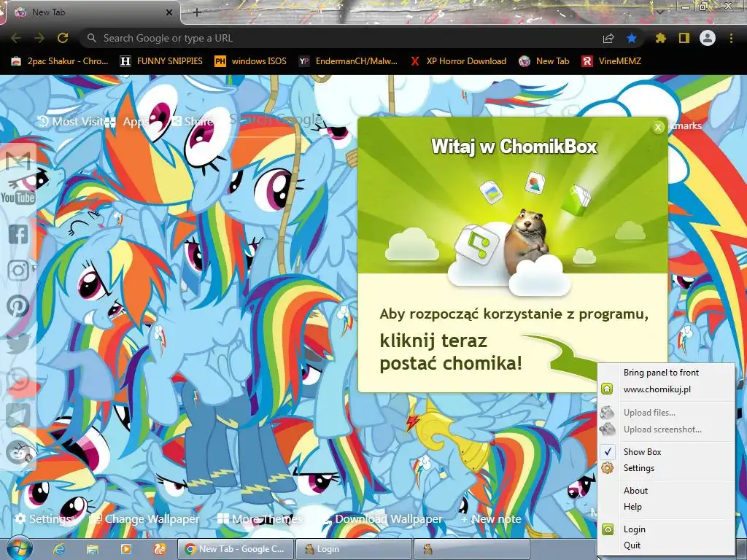Open FUNNY SNIPPIES bookmark
Viewport: 747px width, 560px height.
161,61
